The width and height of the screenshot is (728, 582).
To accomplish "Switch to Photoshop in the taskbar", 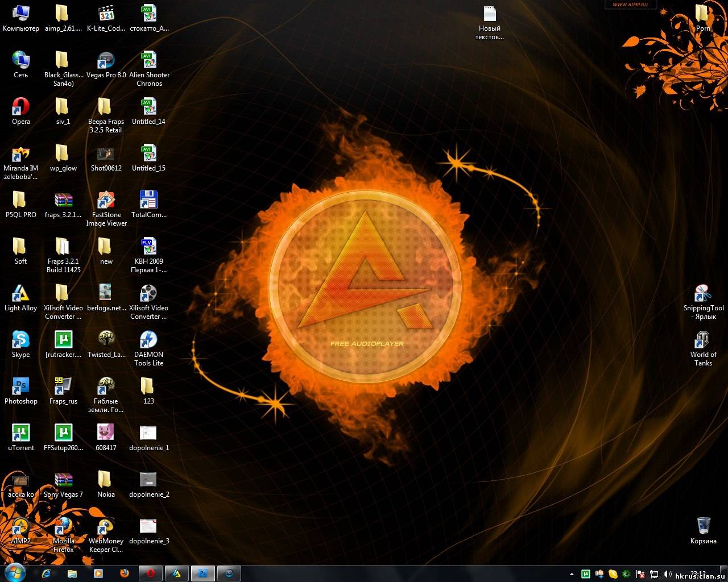I will (202, 573).
